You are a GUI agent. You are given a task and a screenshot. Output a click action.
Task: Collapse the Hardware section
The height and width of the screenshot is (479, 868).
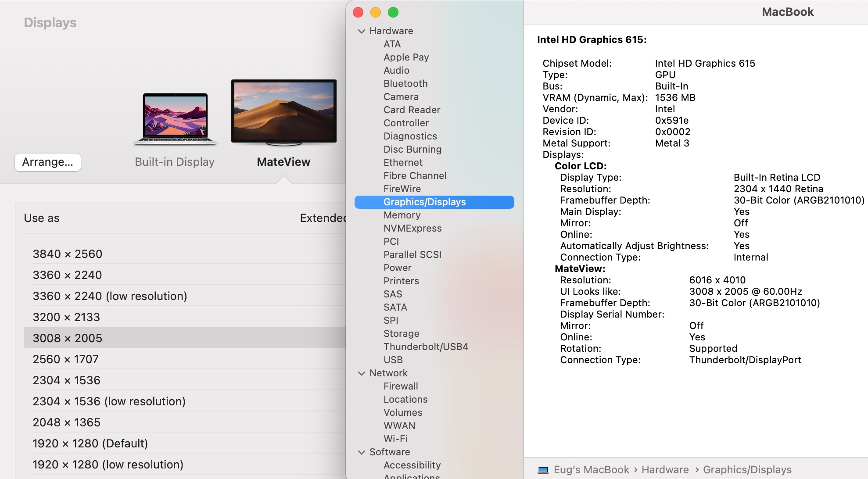click(x=362, y=31)
